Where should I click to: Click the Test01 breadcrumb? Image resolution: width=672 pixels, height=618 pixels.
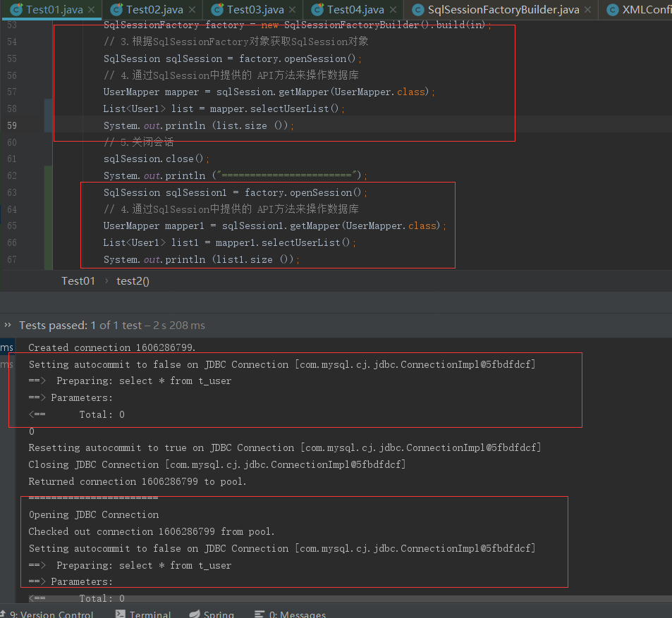pos(78,281)
